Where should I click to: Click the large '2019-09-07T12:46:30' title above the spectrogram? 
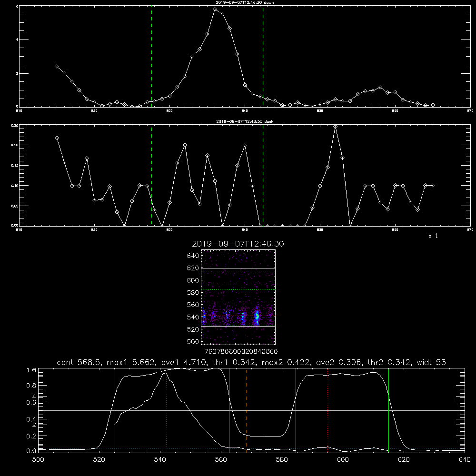click(x=238, y=244)
